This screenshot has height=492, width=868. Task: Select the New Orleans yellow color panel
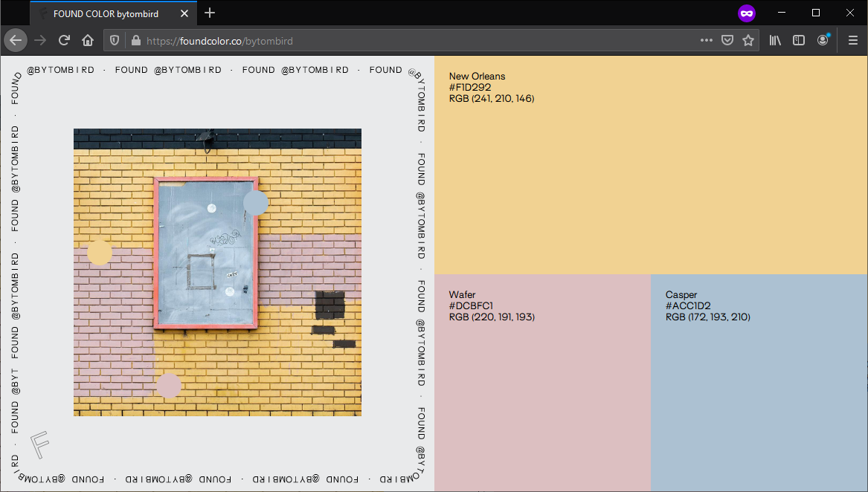pos(651,165)
